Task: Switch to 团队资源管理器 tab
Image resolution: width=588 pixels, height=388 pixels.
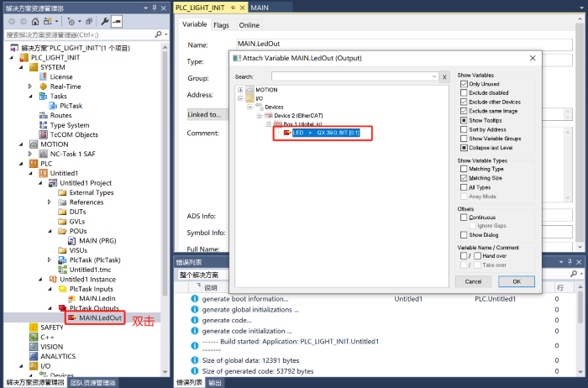Action: (x=93, y=383)
